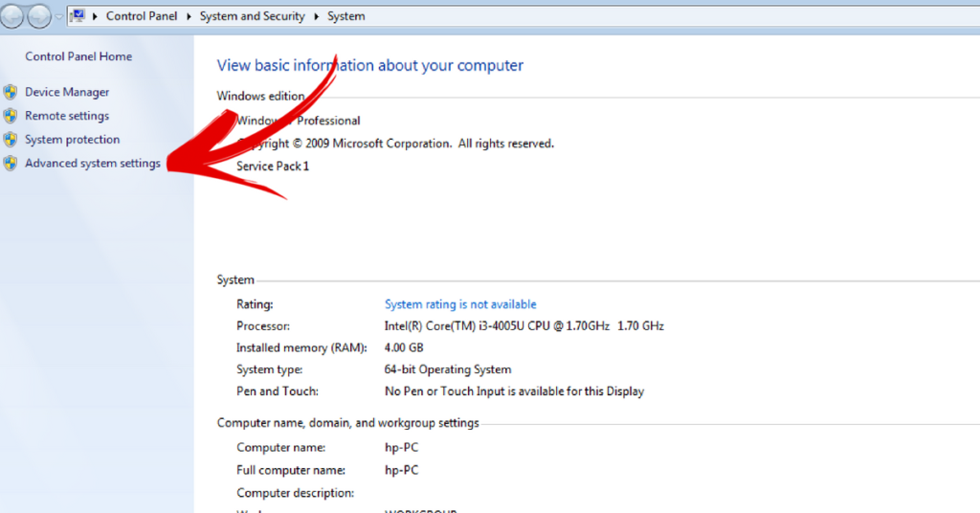Select the Intel Core i3-4005U processor value
980x513 pixels.
tap(523, 326)
